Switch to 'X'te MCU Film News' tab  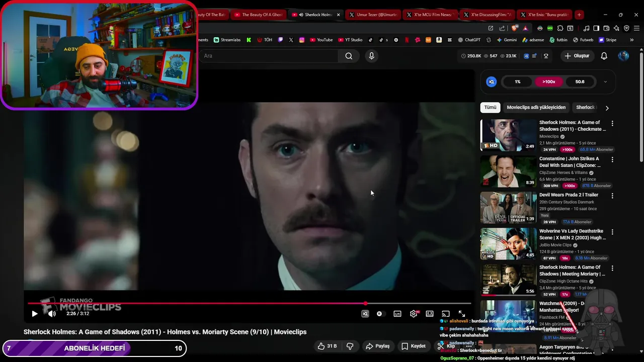tap(430, 15)
